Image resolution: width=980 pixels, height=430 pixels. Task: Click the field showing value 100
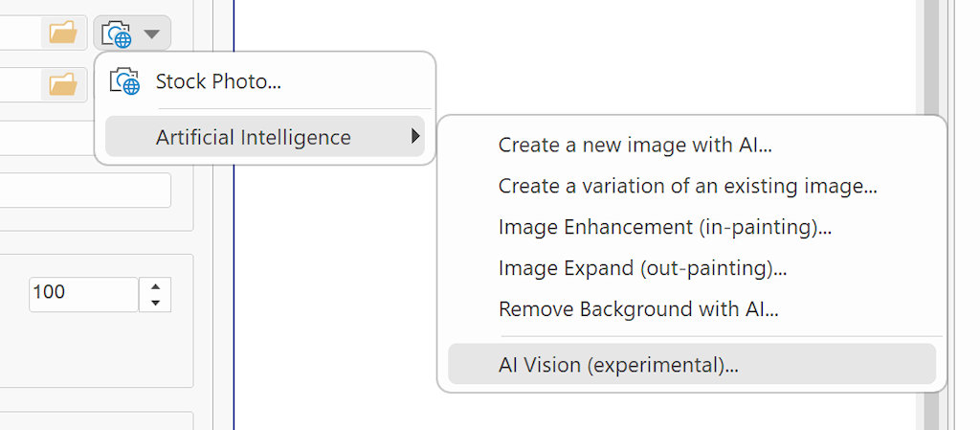[x=83, y=294]
